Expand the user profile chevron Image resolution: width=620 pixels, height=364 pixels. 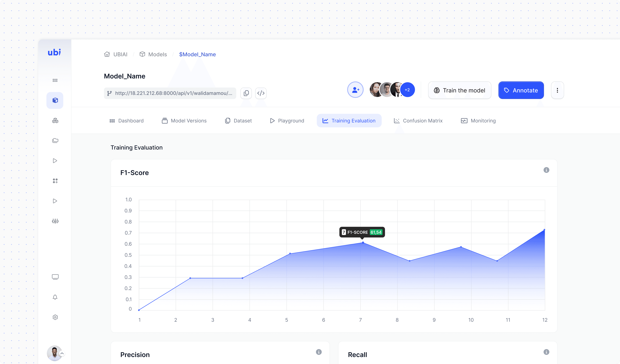[x=62, y=353]
